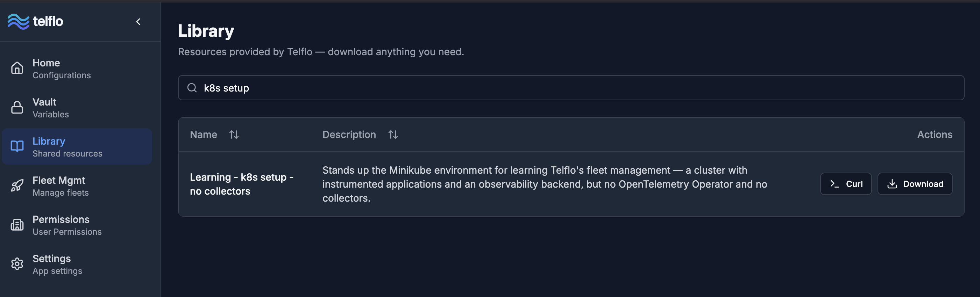Open Permissions User Permissions page
The height and width of the screenshot is (297, 980).
(77, 225)
